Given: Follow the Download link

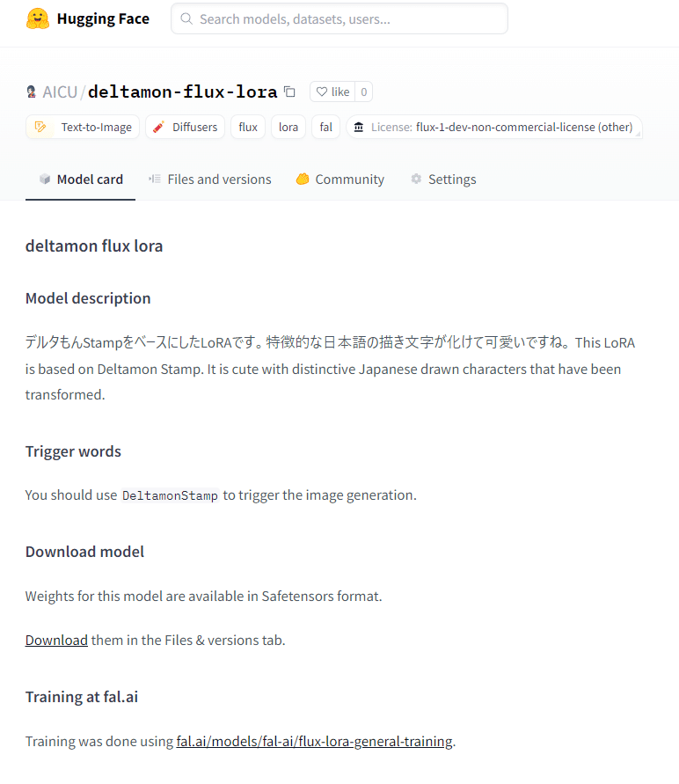Looking at the screenshot, I should 56,640.
